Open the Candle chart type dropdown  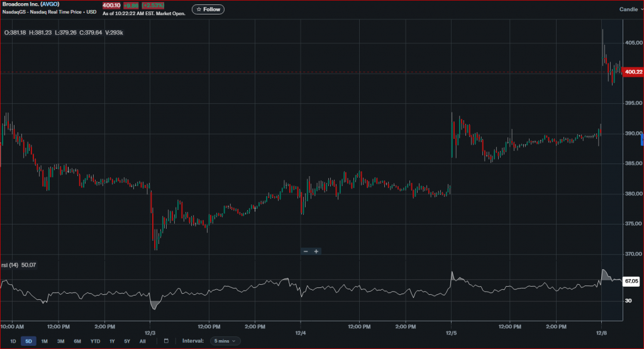tap(630, 9)
